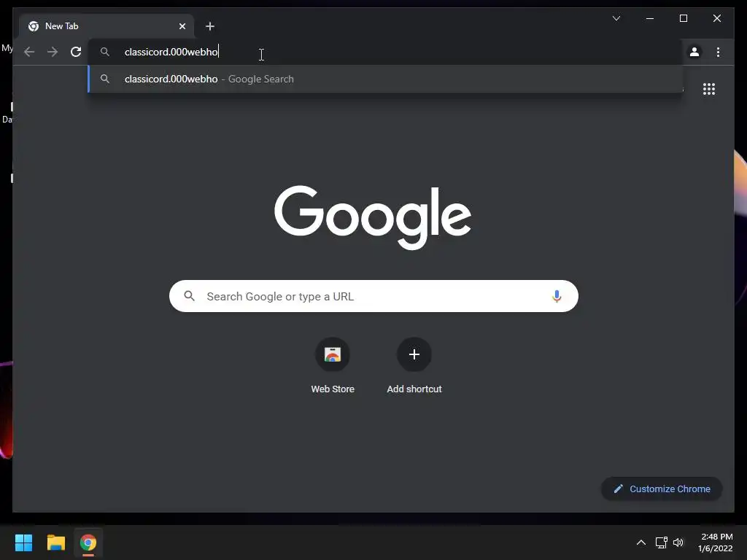
Task: Click the Add shortcut plus tile
Action: [x=414, y=354]
